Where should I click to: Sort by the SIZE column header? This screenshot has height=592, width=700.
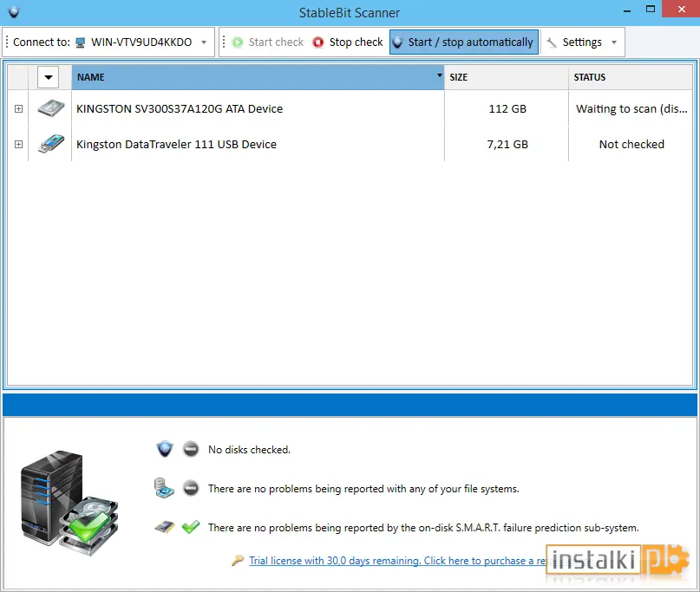[x=507, y=77]
